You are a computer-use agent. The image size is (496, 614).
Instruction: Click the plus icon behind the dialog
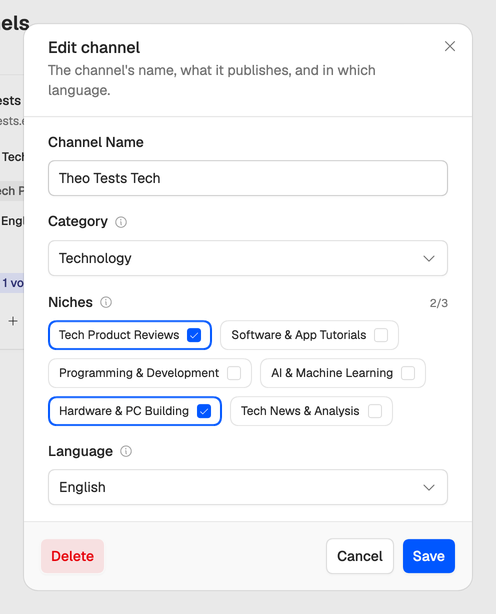[13, 321]
